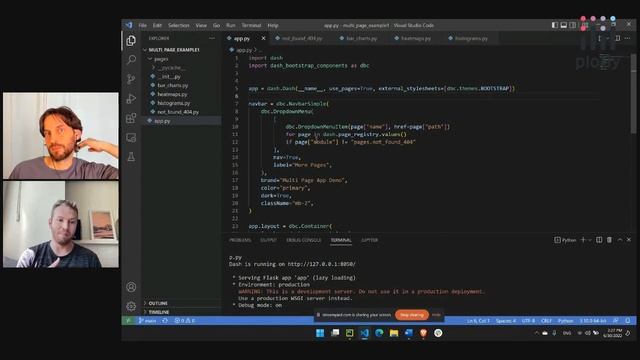The image size is (640, 360).
Task: Switch to the not_found_404.py editor tab
Action: click(x=302, y=38)
